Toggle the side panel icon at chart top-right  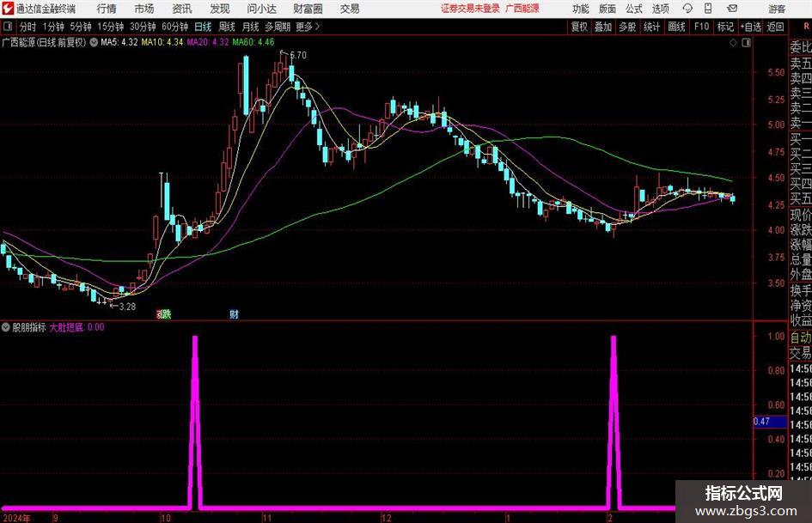point(746,43)
